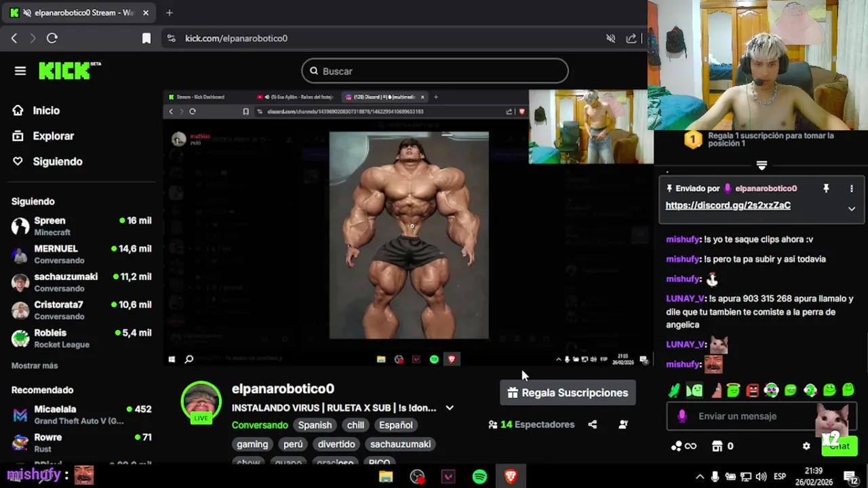Expand the list with Mostrar más

coord(35,365)
